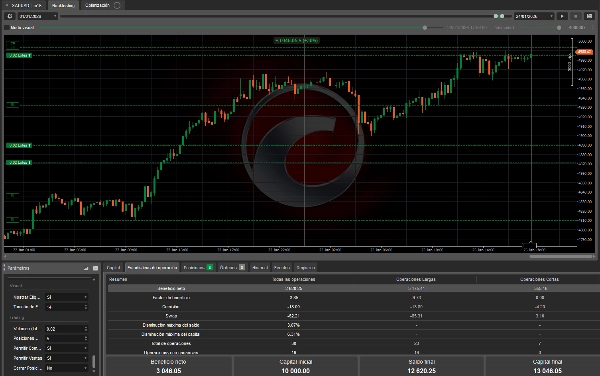Open the Permitir Compras dropdown
Screen dimensions: 600x376
click(x=67, y=348)
